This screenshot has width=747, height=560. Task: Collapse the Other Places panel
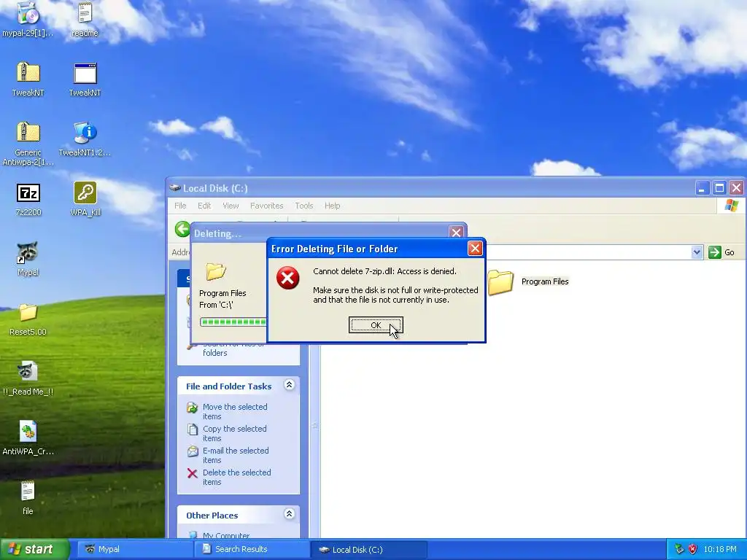coord(289,514)
